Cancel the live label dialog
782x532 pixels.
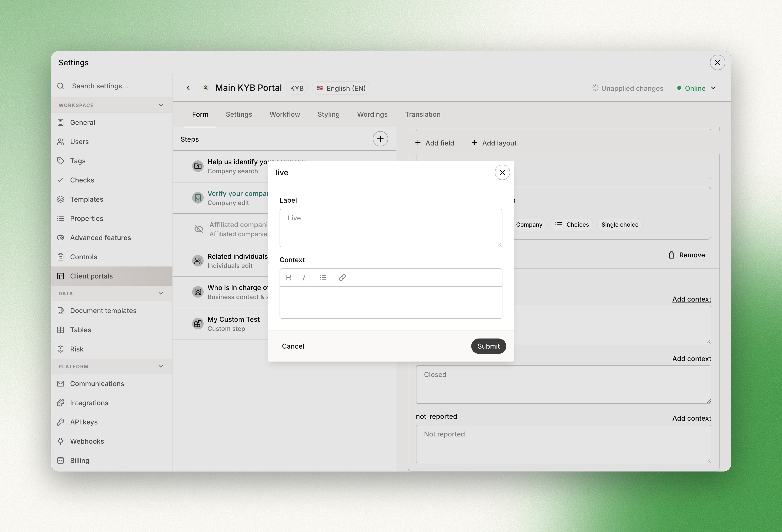[293, 346]
